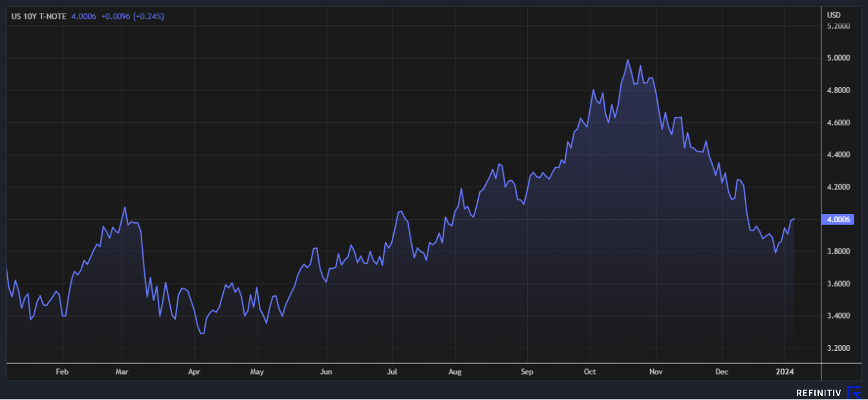
Task: Click the 3.6000 price axis label
Action: [838, 284]
